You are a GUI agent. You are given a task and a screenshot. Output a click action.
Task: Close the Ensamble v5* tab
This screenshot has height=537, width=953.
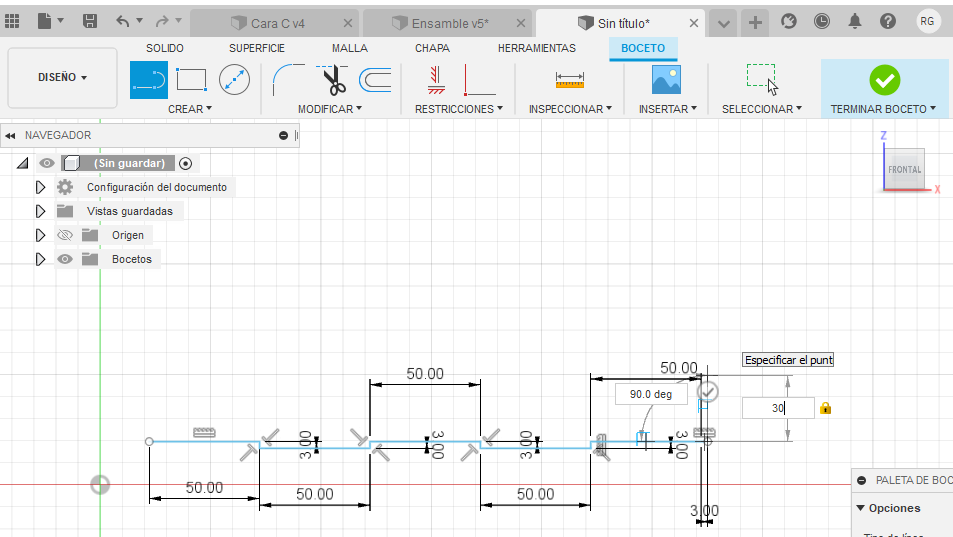[521, 23]
